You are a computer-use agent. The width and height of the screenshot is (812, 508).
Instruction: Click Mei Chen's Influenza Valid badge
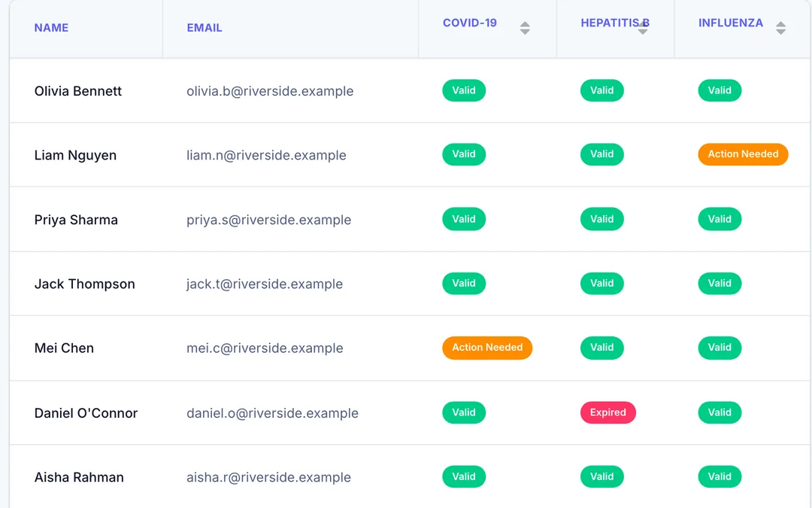click(720, 348)
